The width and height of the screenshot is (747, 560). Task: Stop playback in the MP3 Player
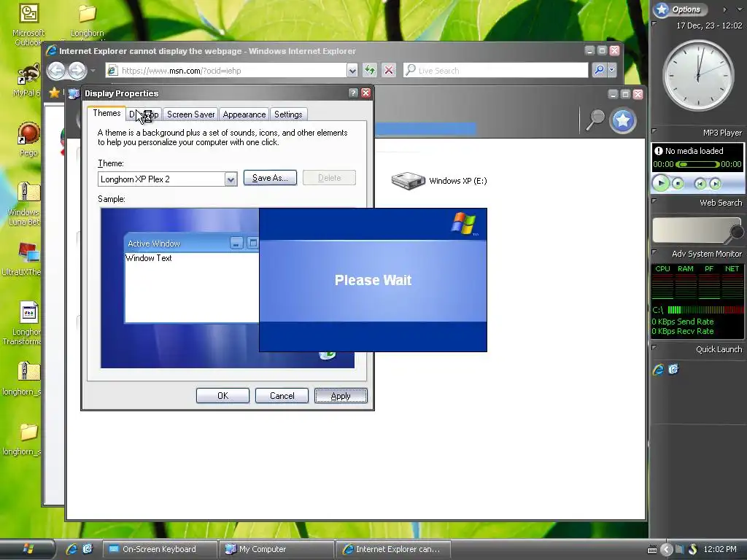pos(678,183)
